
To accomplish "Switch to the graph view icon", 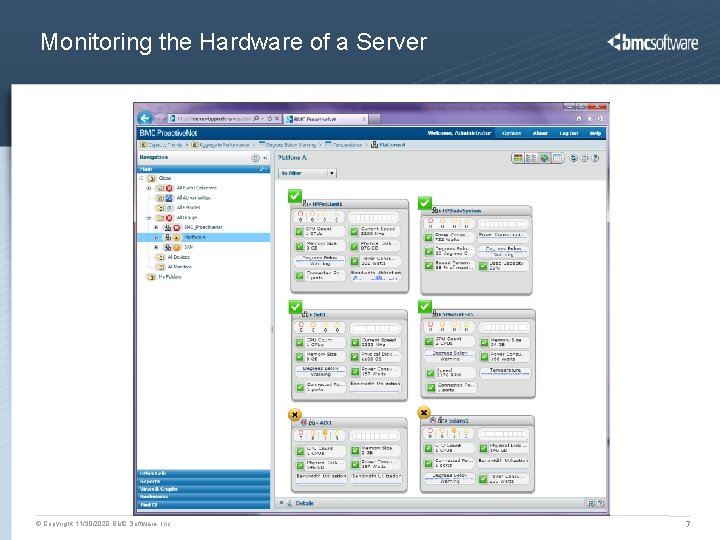I will click(x=544, y=158).
